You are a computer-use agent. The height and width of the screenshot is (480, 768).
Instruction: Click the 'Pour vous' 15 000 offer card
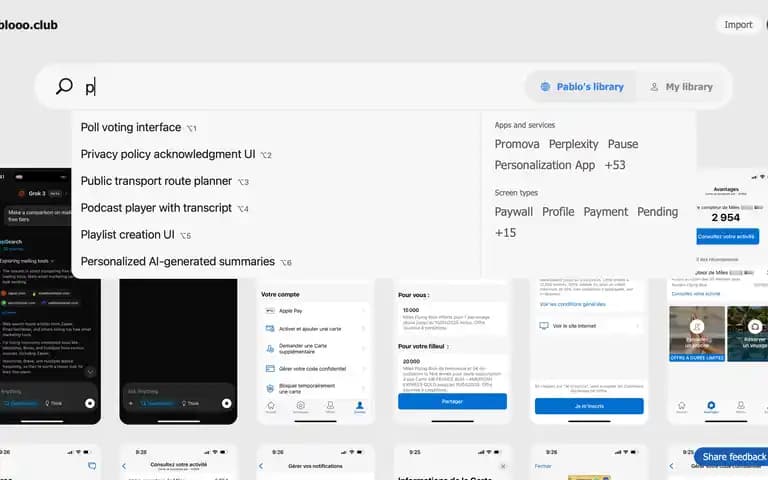[452, 319]
